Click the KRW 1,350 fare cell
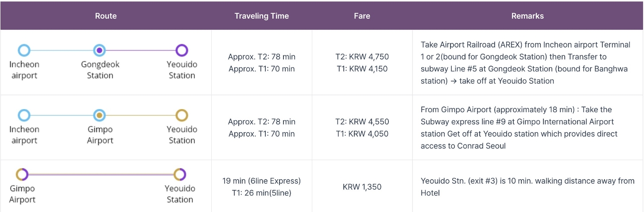 tap(362, 187)
